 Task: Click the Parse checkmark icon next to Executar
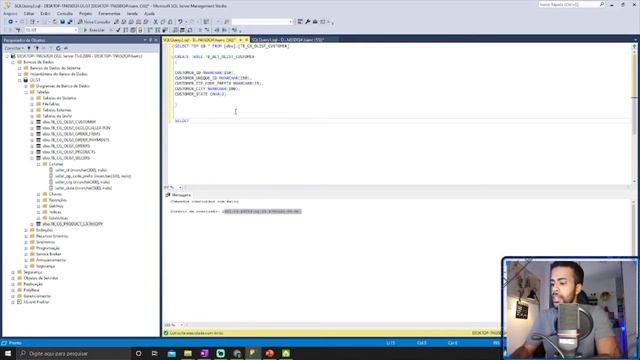click(x=118, y=30)
